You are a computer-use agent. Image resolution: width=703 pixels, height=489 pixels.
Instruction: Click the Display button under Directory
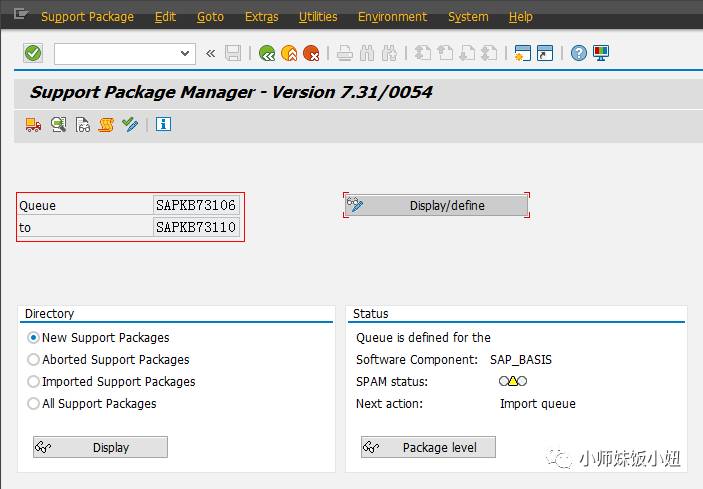tap(100, 447)
